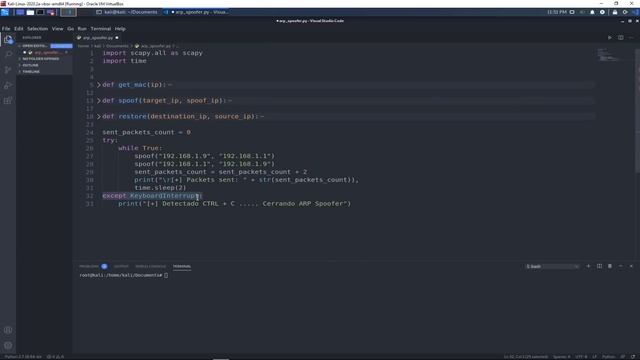This screenshot has height=360, width=640.
Task: Click the feedback icon in status bar
Action: 622,357
